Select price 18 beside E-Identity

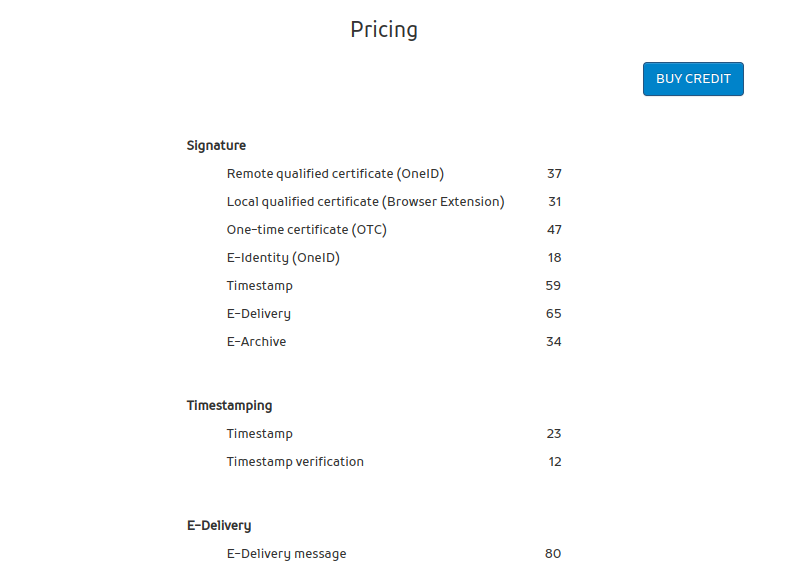click(x=554, y=258)
